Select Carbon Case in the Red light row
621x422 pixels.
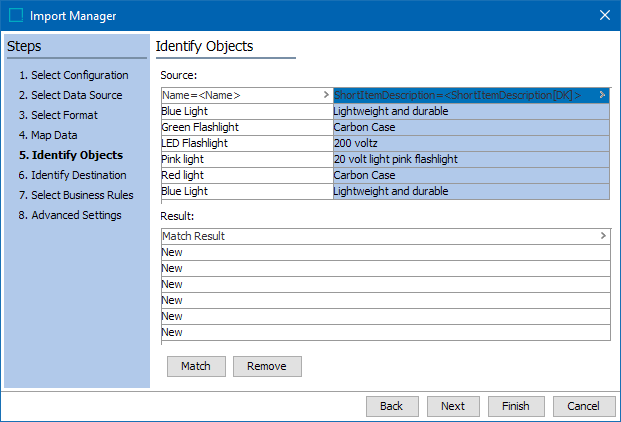tap(471, 175)
